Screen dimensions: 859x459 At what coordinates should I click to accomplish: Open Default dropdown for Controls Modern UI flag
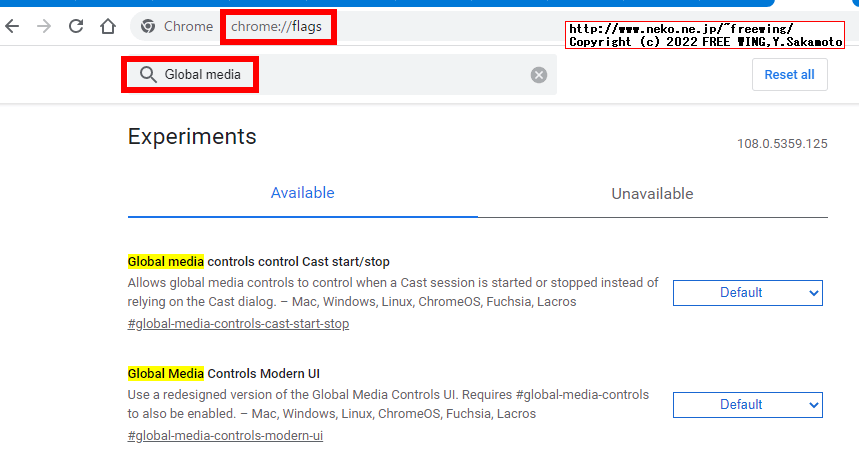pyautogui.click(x=748, y=405)
